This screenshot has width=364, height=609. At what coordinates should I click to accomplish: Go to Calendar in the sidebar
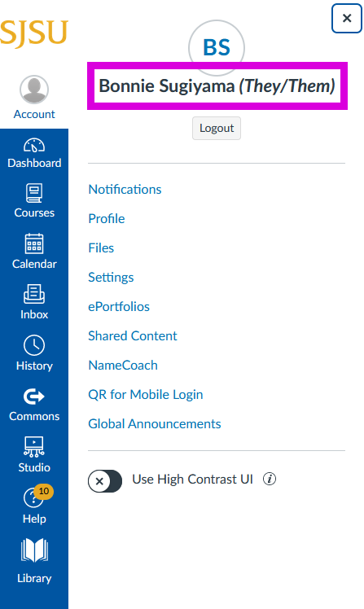tap(34, 252)
